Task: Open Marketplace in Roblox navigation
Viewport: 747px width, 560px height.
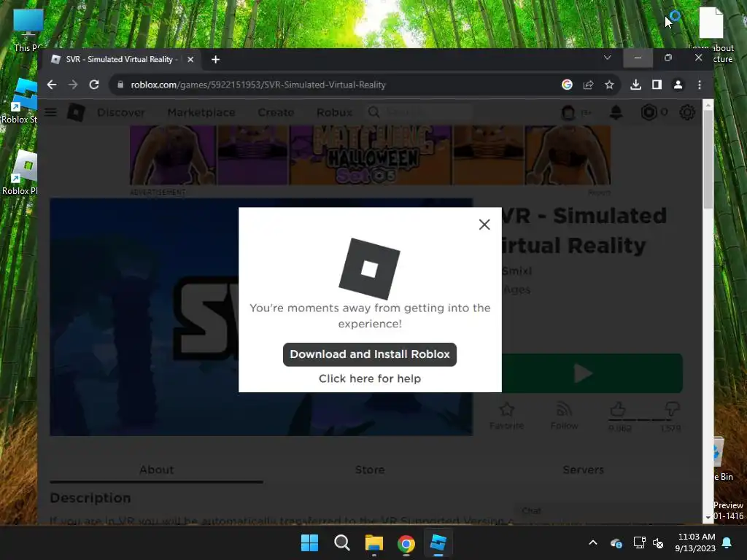Action: tap(201, 113)
